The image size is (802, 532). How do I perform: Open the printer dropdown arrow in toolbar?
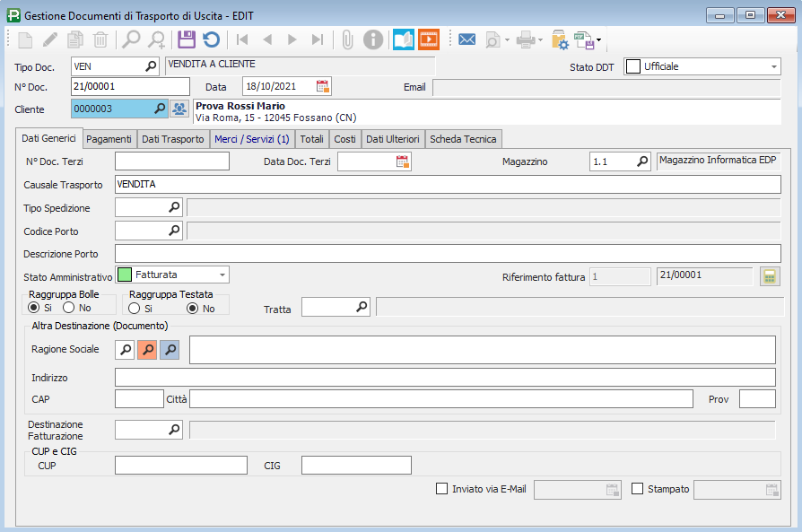click(x=539, y=39)
